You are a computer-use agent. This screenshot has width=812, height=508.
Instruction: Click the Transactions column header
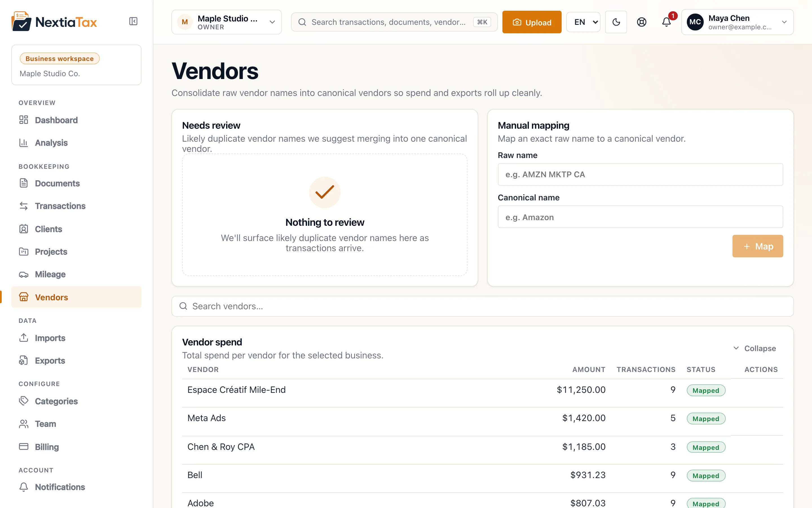pyautogui.click(x=646, y=370)
